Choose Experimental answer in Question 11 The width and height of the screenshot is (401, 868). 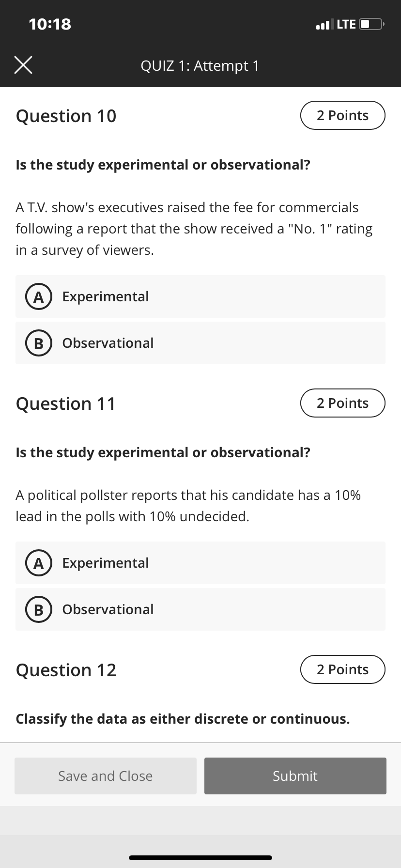pos(200,563)
